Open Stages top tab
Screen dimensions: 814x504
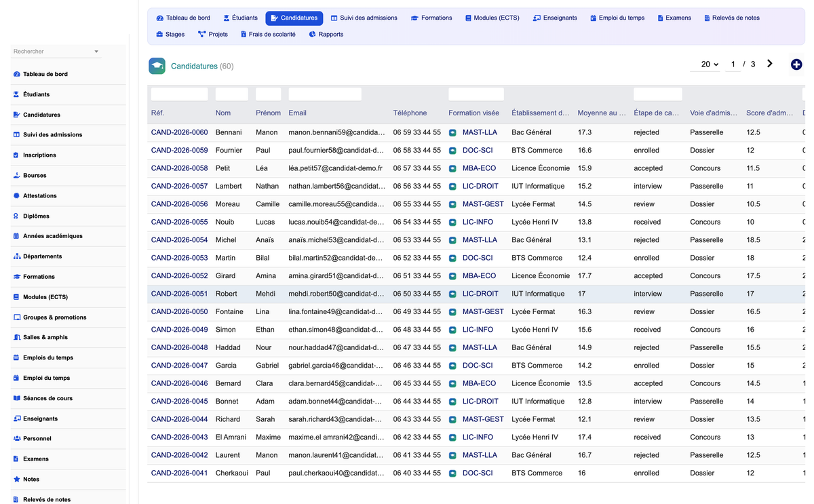pos(170,34)
